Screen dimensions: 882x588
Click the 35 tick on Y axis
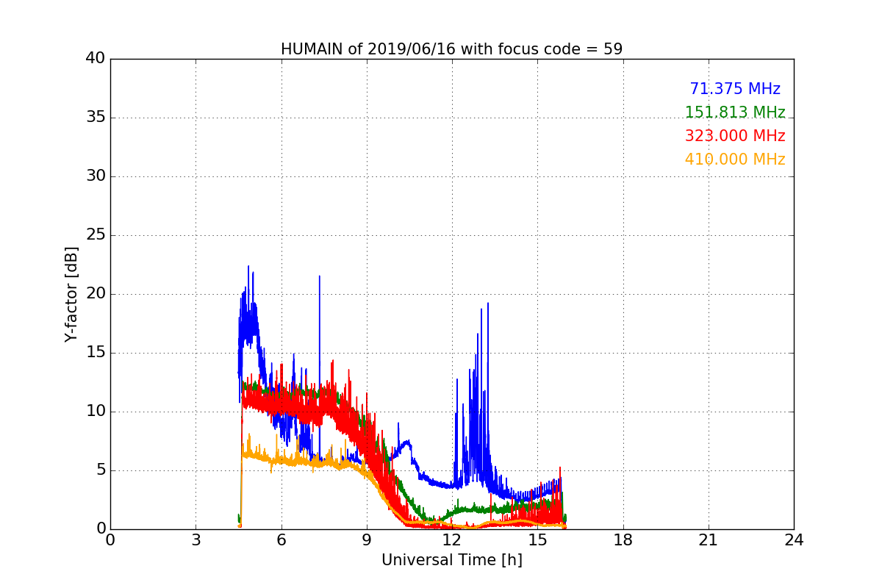point(96,118)
